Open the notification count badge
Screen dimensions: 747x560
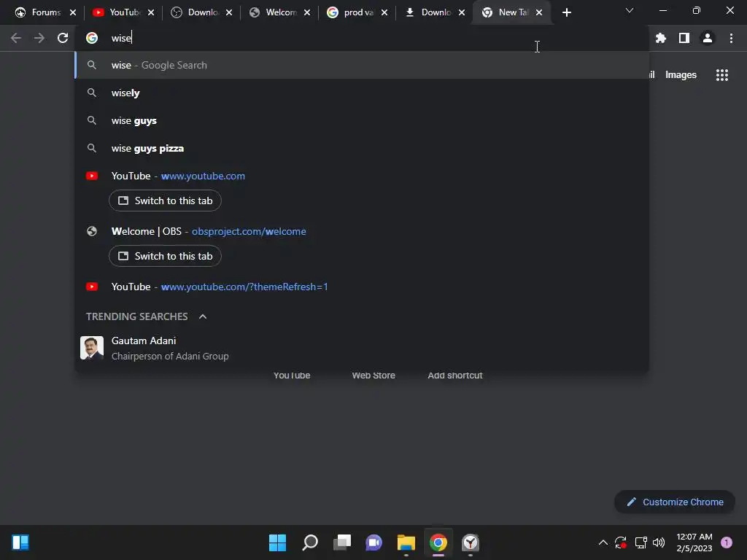[727, 542]
